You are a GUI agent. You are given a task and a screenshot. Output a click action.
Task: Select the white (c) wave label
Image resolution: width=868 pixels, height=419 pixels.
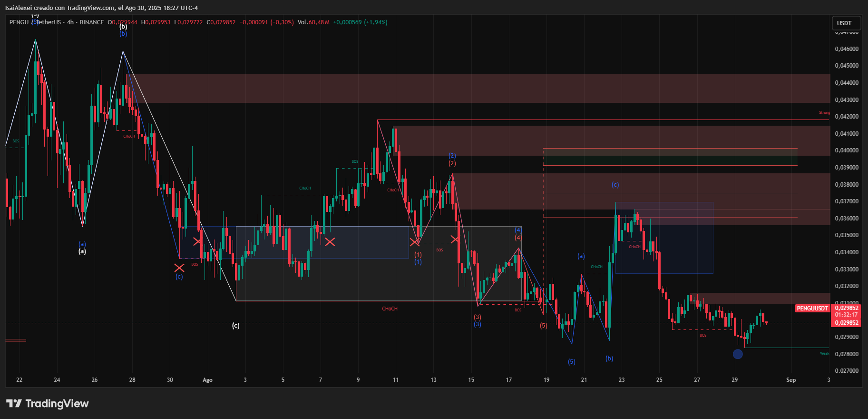(x=236, y=326)
